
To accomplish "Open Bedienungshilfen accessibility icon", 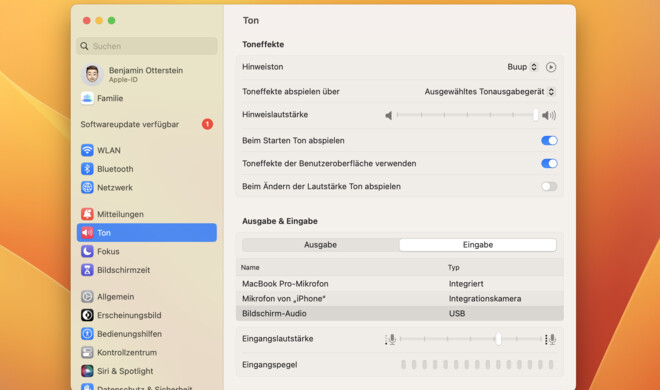I will 87,334.
